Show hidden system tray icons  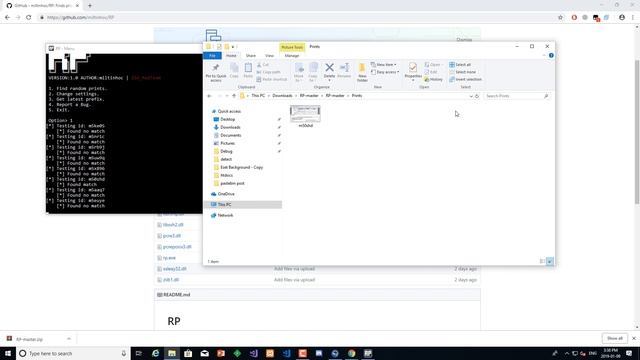click(x=567, y=353)
